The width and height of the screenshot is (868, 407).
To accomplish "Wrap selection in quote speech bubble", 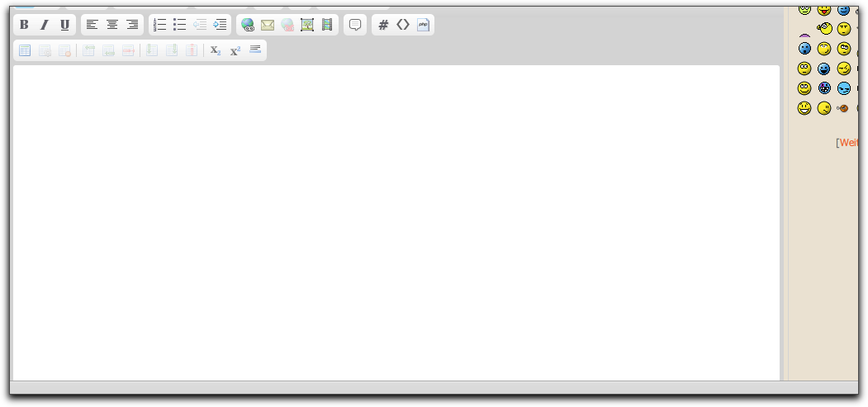I will (355, 25).
